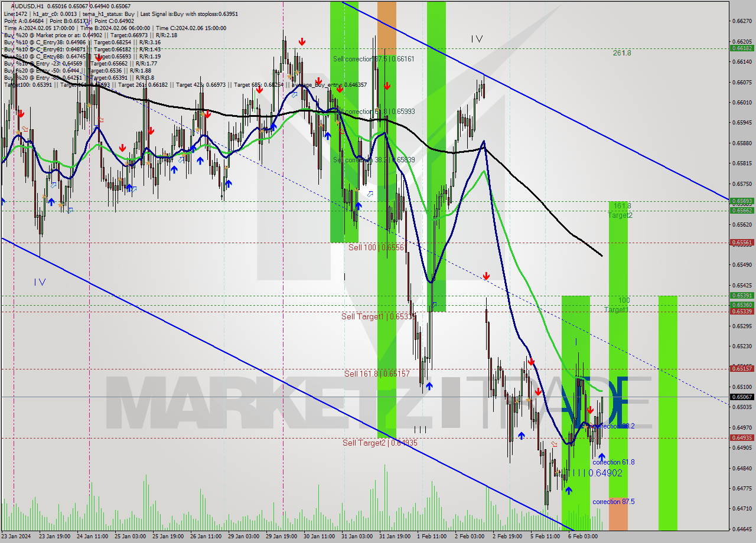Select the 'Time A:2024.02.05 17:00:00' info line

point(115,28)
